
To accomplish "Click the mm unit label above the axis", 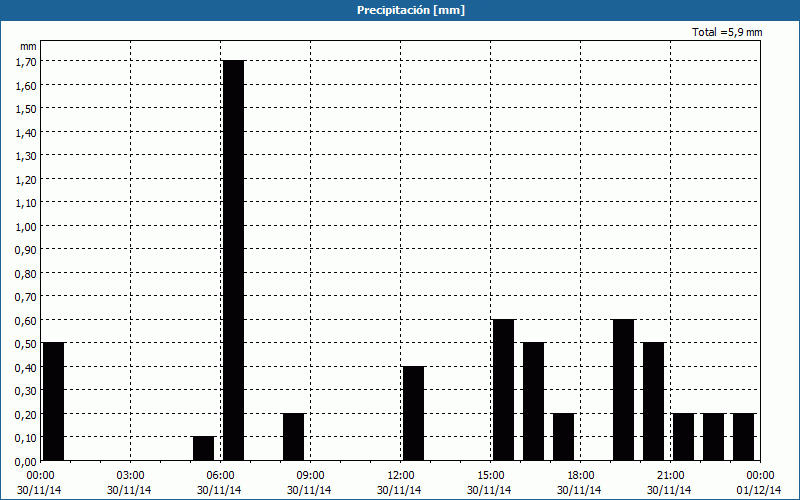I will click(x=28, y=46).
